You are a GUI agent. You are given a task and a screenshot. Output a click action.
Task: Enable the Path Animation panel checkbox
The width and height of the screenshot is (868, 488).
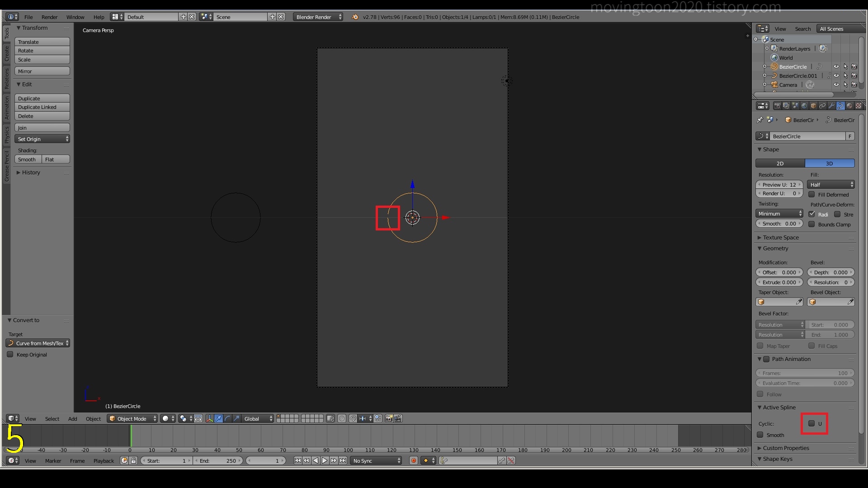[x=766, y=359]
